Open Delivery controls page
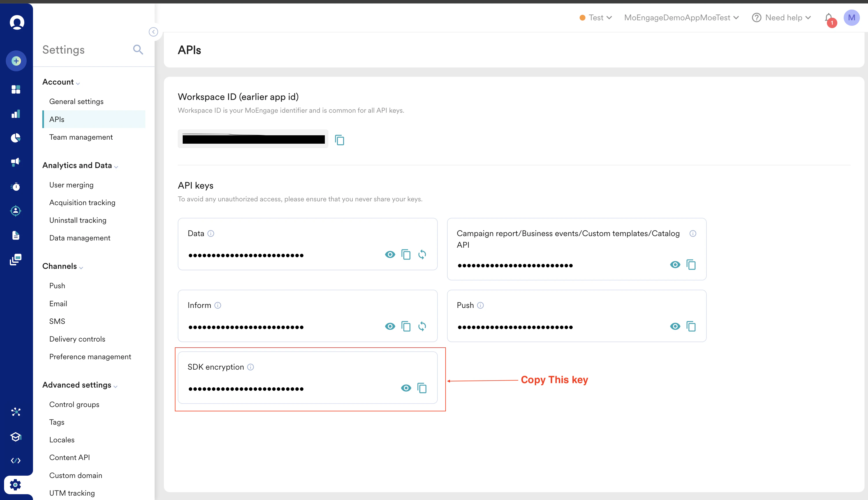868x500 pixels. point(77,339)
